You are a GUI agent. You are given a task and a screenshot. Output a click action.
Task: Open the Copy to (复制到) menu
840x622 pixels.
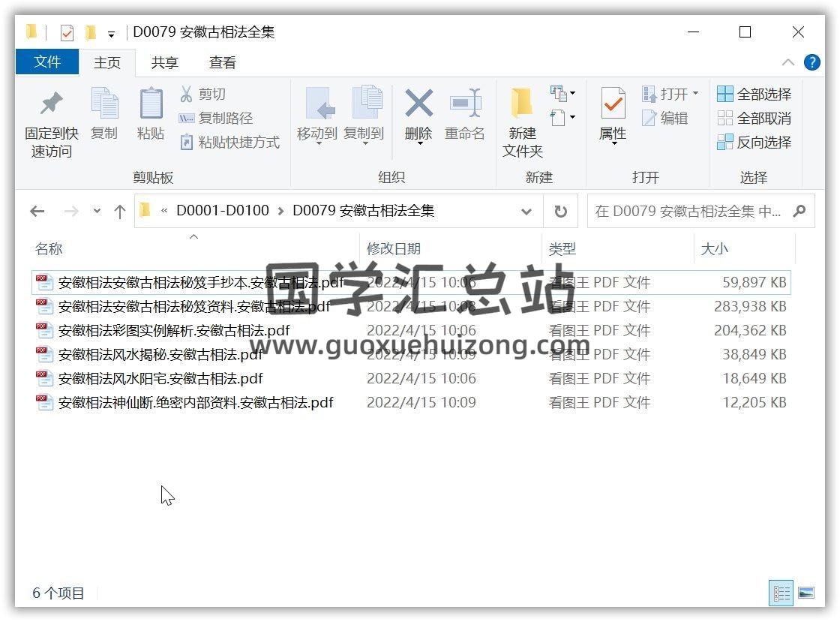click(x=364, y=116)
